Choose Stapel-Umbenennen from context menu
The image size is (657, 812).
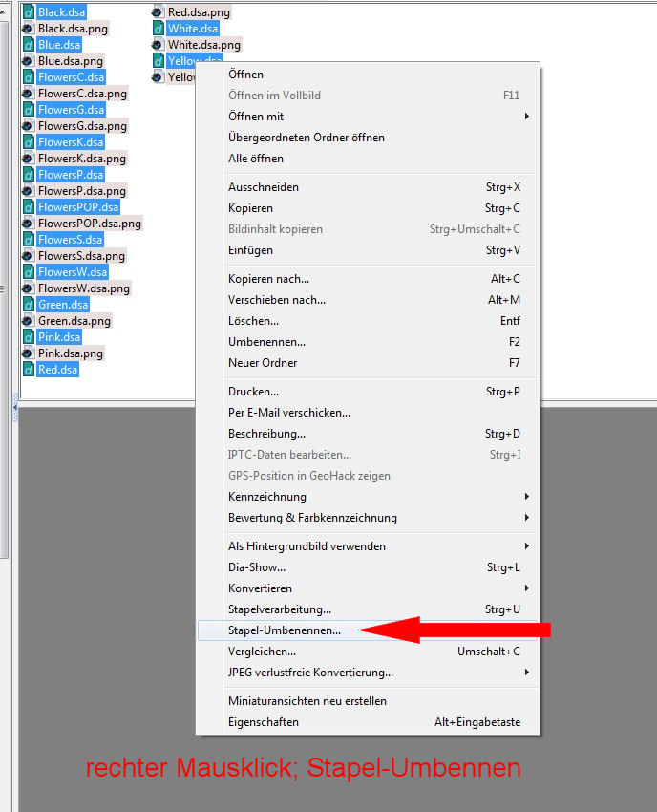[x=368, y=630]
